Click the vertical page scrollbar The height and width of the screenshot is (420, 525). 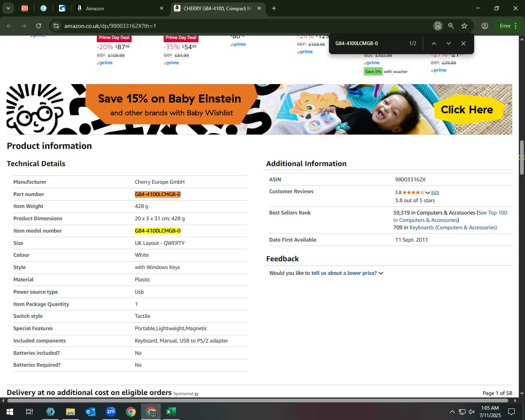pyautogui.click(x=522, y=158)
